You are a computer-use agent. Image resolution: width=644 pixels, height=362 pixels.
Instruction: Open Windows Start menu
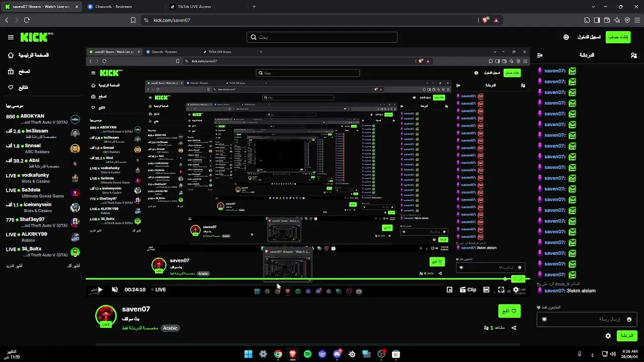coord(248,354)
